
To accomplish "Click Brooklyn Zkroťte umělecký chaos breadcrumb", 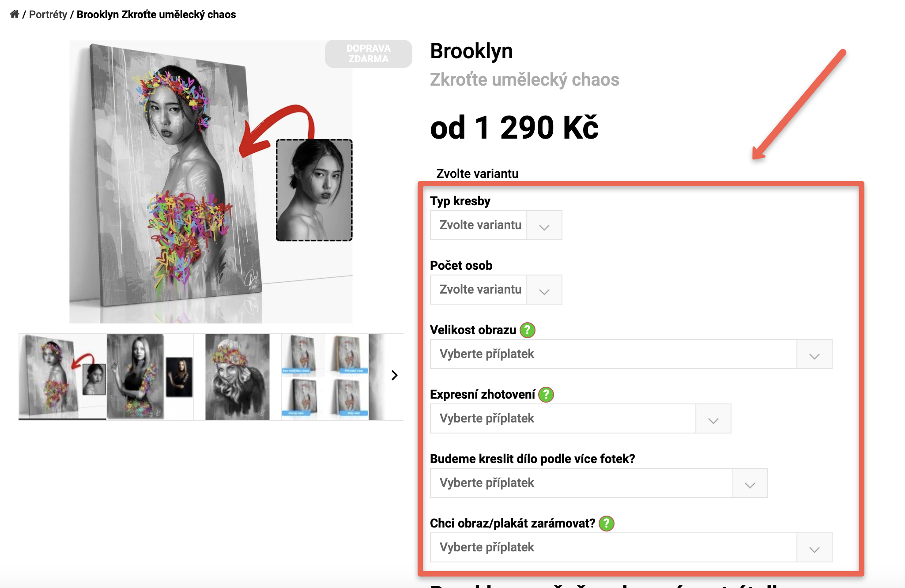I will point(156,14).
